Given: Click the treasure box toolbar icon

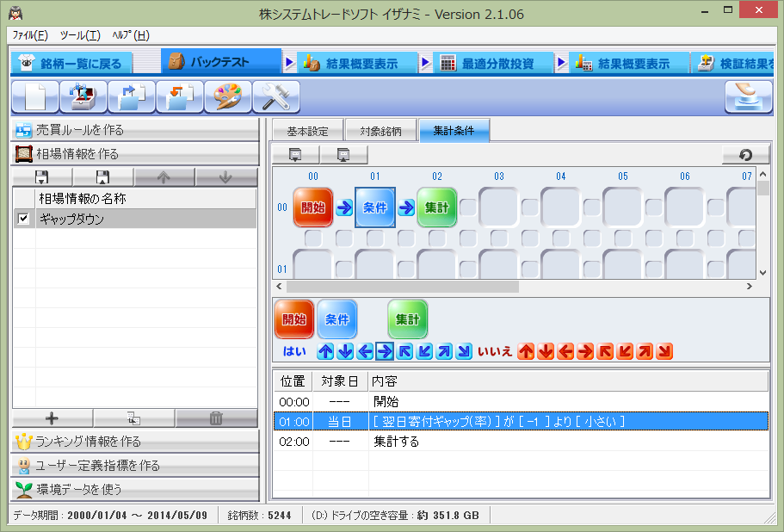Looking at the screenshot, I should pyautogui.click(x=83, y=96).
